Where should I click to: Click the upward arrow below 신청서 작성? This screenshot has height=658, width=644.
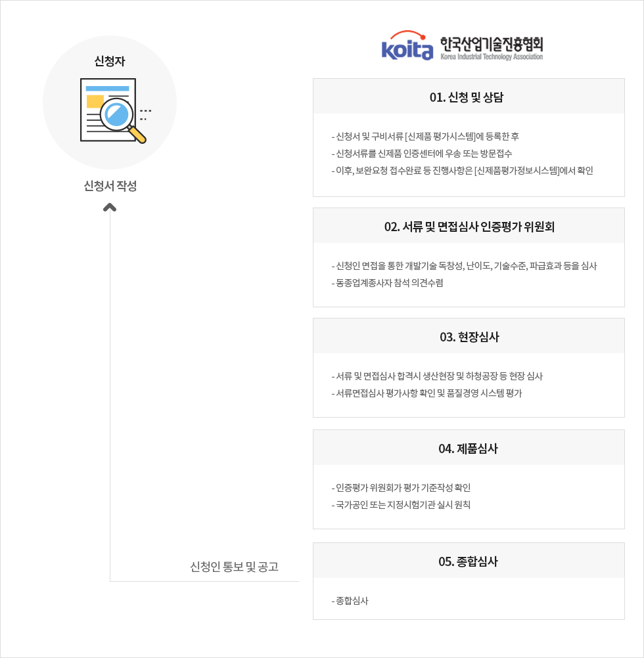click(x=110, y=208)
